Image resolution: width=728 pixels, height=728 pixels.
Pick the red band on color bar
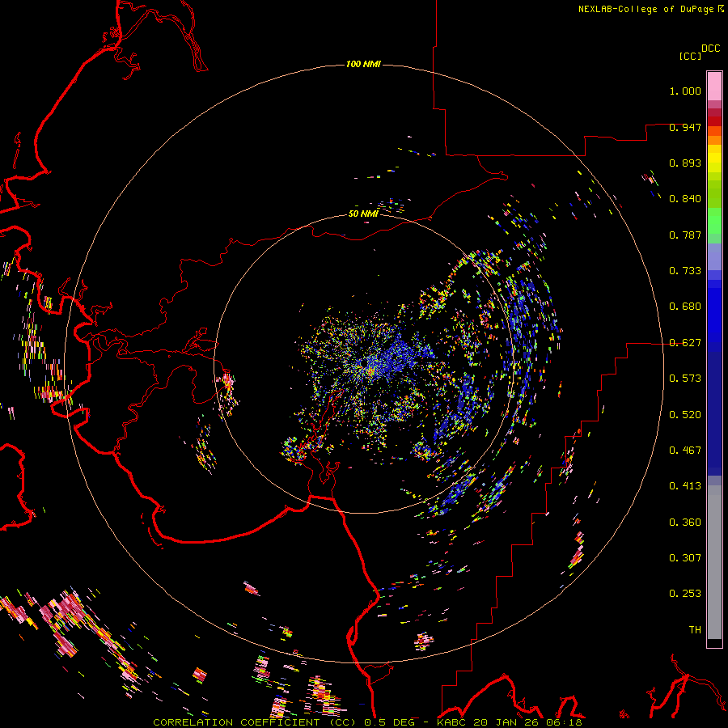coord(714,121)
